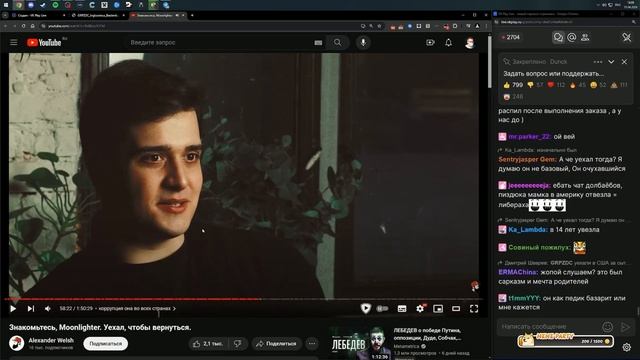Open the chat messages tab in chat window
Image resolution: width=640 pixels, height=360 pixels.
click(x=558, y=37)
